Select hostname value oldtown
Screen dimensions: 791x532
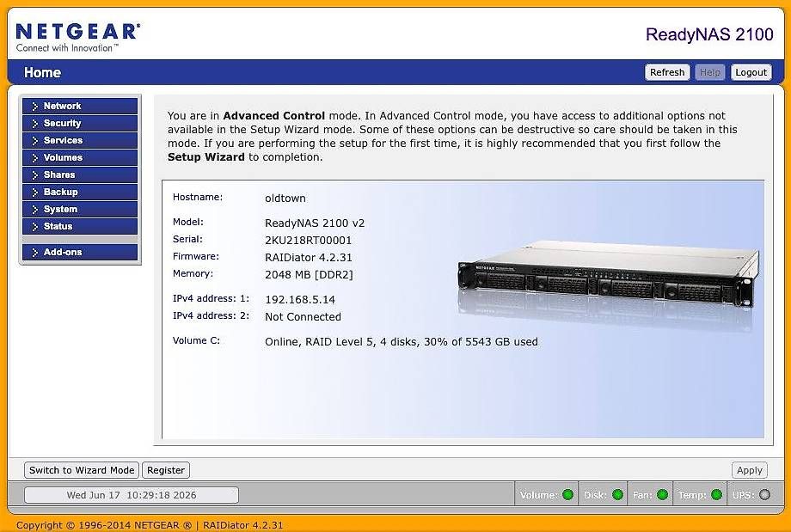[285, 199]
